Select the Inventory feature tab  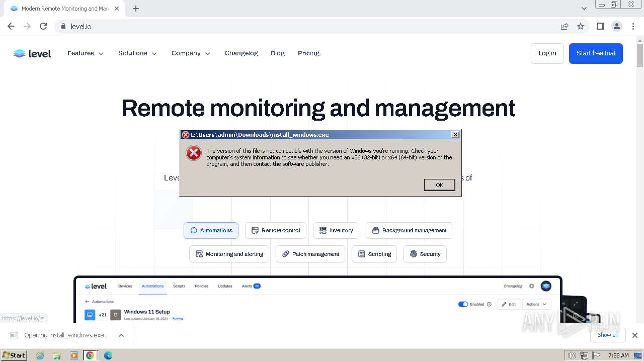tap(336, 230)
